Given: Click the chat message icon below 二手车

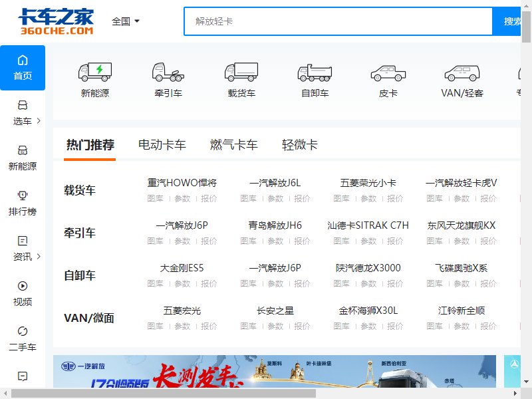Looking at the screenshot, I should 23,376.
